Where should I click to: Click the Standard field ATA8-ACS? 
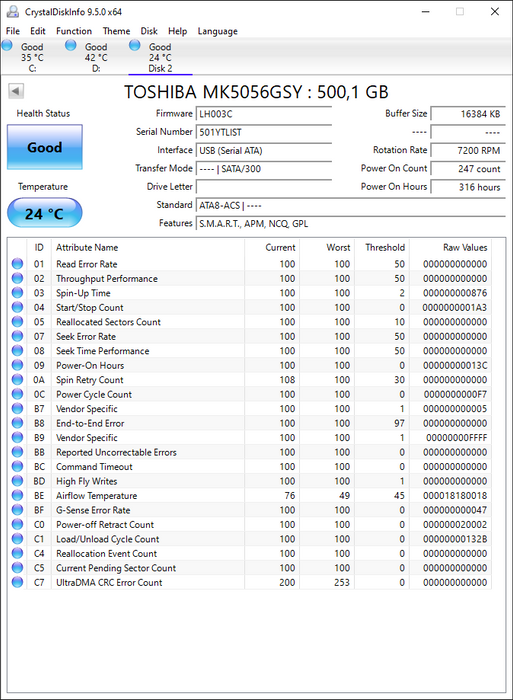pos(350,205)
